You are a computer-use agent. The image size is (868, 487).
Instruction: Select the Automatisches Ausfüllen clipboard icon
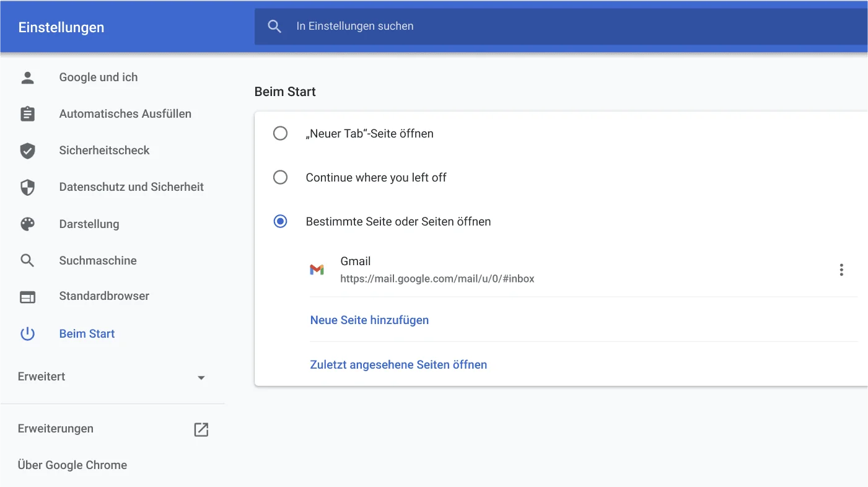[27, 113]
